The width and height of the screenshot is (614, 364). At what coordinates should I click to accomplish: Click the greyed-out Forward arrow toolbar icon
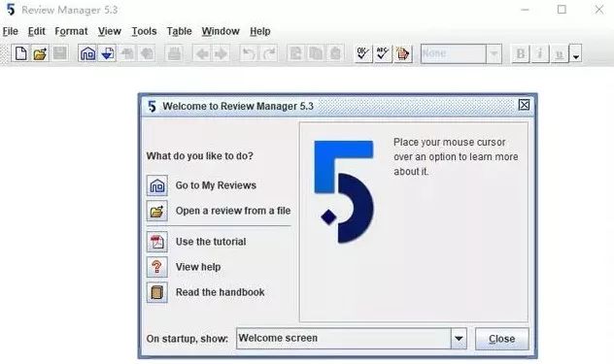point(222,53)
